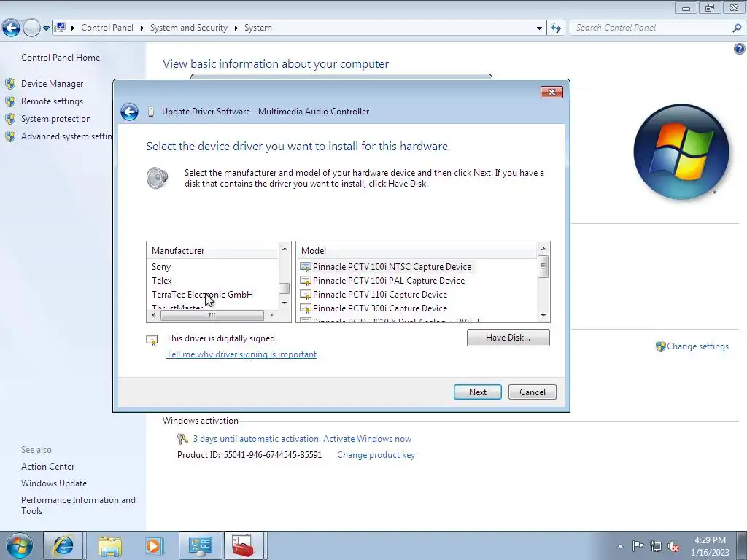Open Control Panel help
Image resolution: width=747 pixels, height=560 pixels.
coord(740,49)
